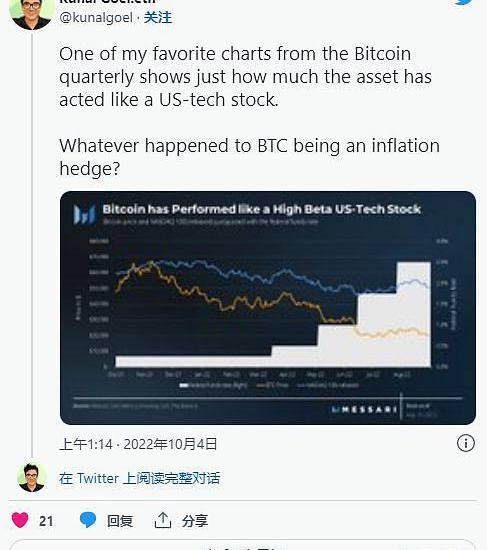Click the share upload arrow icon
This screenshot has width=487, height=550.
(163, 520)
